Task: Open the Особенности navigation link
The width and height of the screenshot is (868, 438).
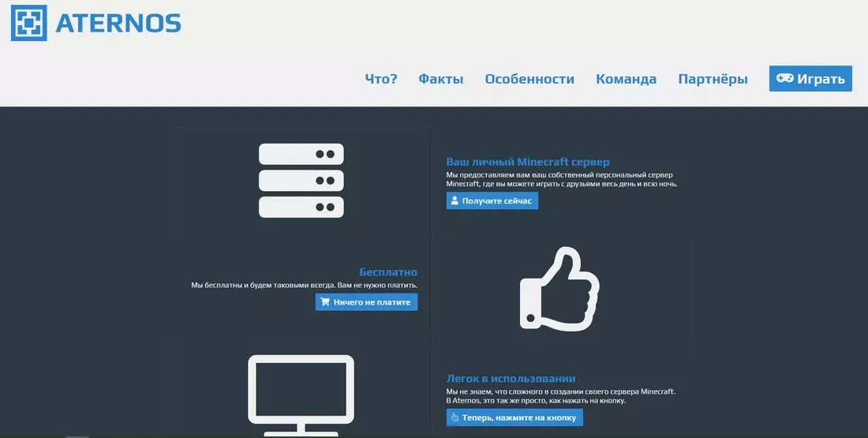Action: pyautogui.click(x=529, y=79)
